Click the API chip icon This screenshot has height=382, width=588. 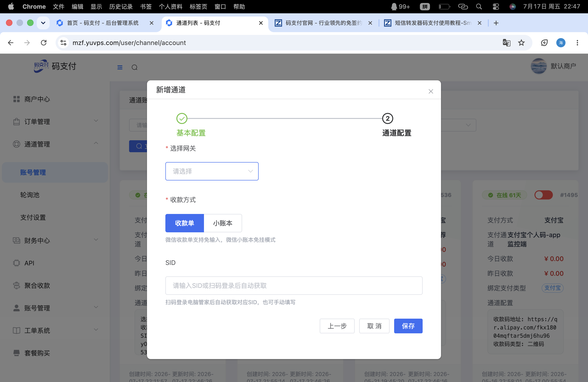coord(16,263)
